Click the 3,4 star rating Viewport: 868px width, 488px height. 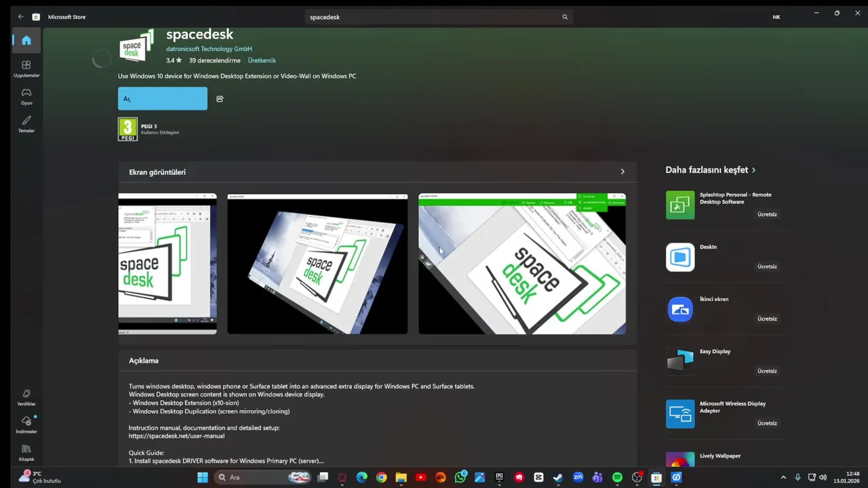click(x=174, y=60)
